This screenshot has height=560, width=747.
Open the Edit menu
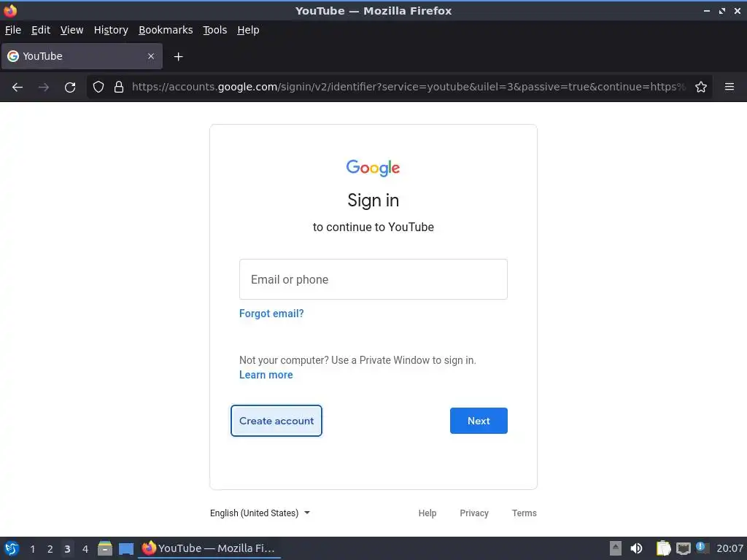(x=41, y=30)
